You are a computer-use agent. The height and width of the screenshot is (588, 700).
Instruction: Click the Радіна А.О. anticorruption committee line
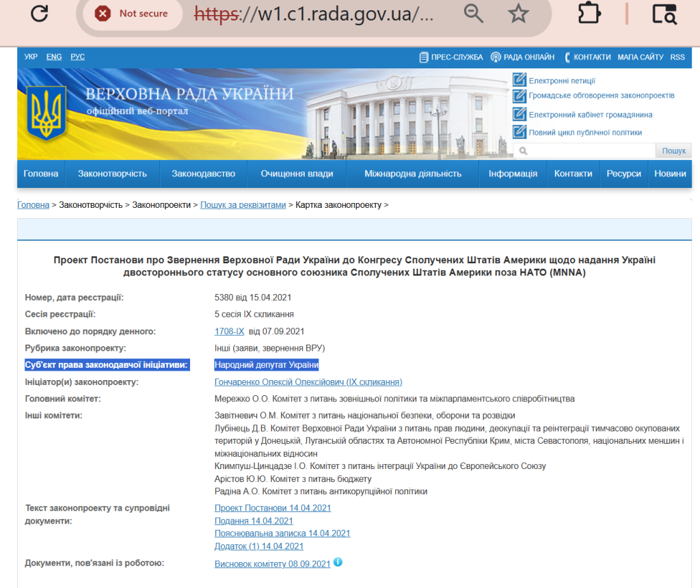click(x=321, y=492)
